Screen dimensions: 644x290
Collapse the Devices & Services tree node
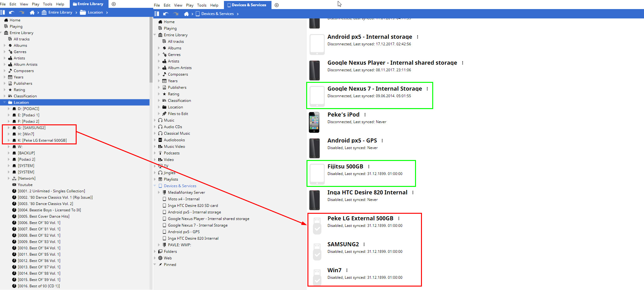click(x=155, y=186)
